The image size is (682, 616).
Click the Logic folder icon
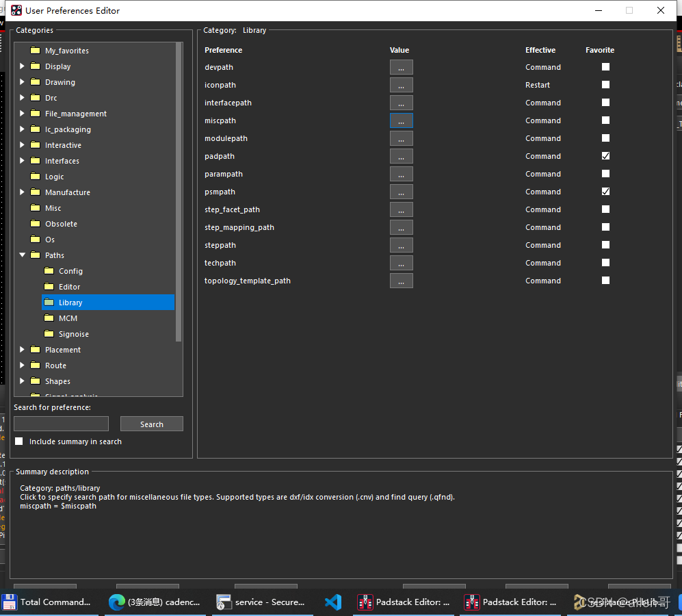(x=36, y=177)
